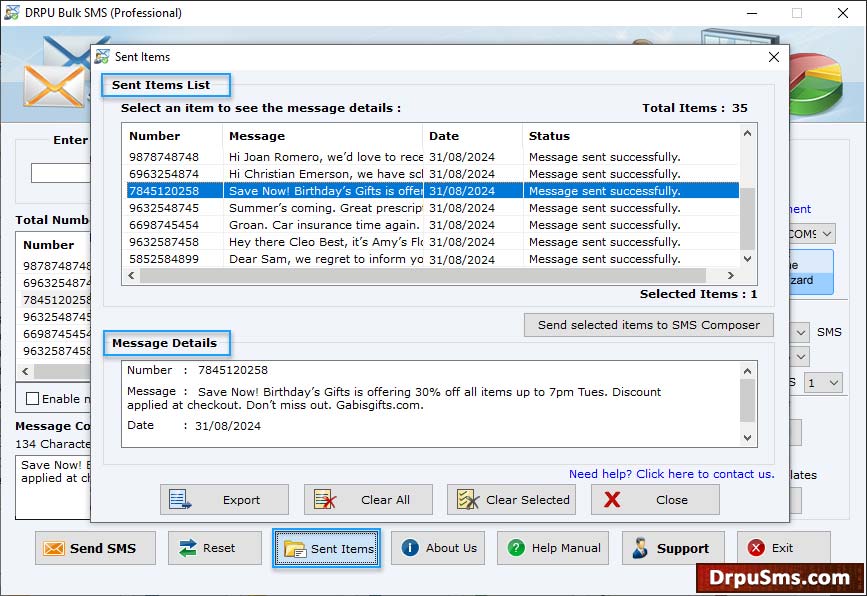Select row with number 5852584899

point(432,259)
